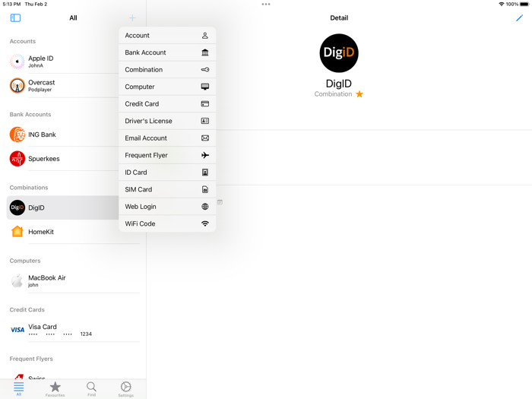Tap the Overcast orange podcast icon
The width and height of the screenshot is (532, 399).
(17, 85)
